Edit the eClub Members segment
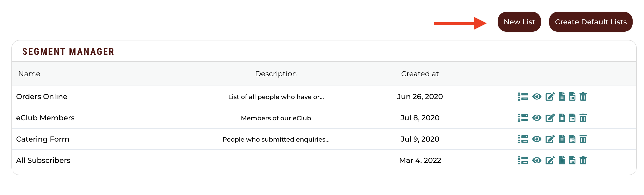This screenshot has height=195, width=644. [550, 118]
